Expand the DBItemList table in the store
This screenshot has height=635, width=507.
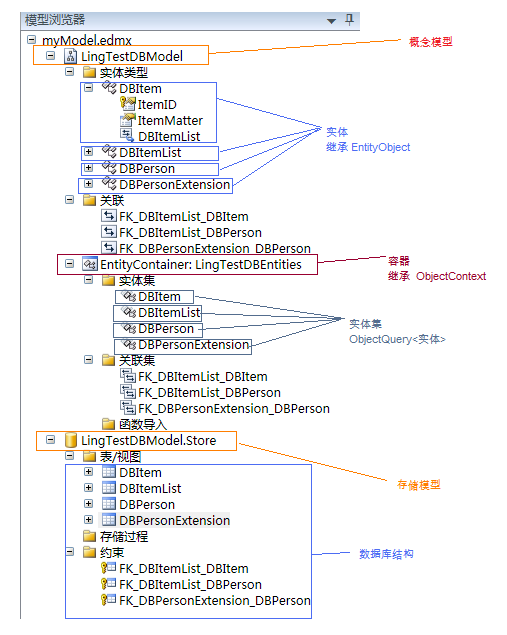pos(88,488)
